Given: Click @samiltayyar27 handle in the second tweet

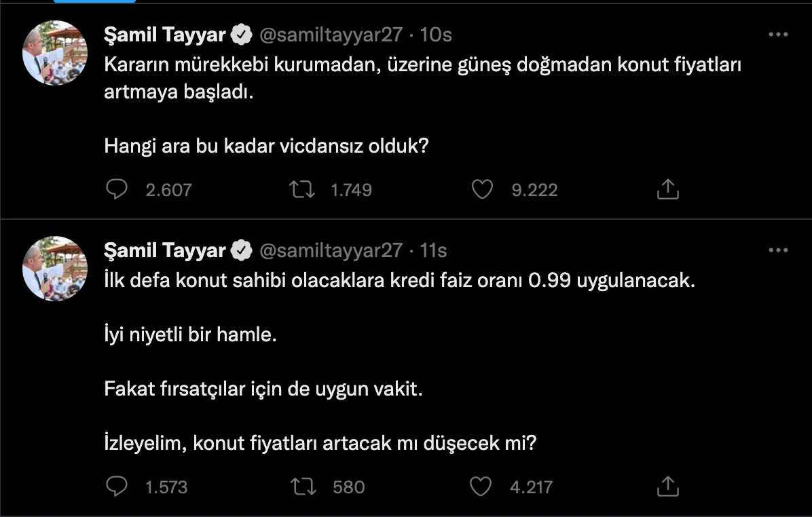Looking at the screenshot, I should click(x=331, y=250).
